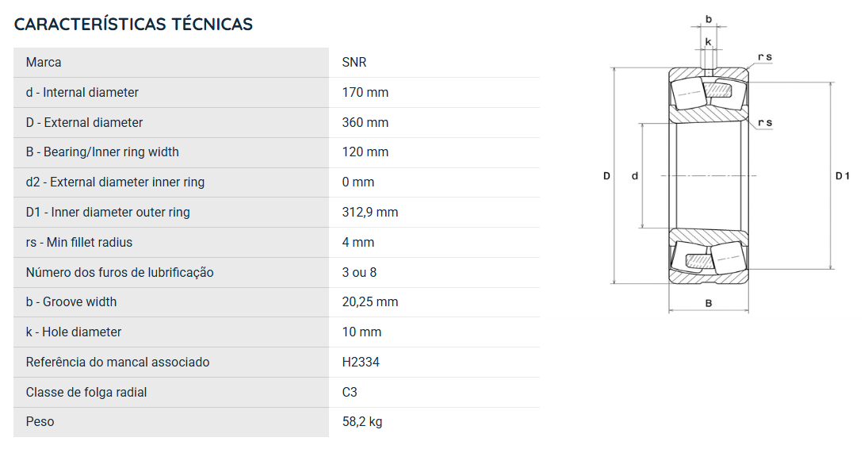Screen dimensions: 868x449
Task: Click the D1 dimension label in diagram
Action: pos(843,176)
